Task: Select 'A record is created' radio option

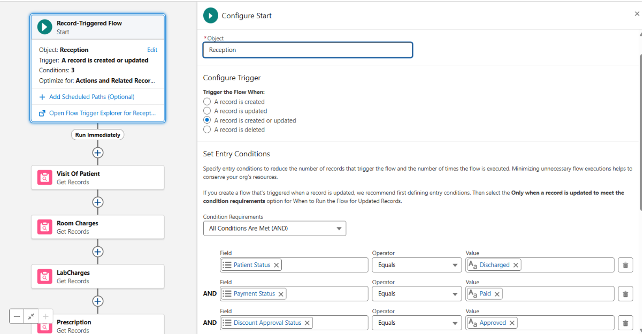Action: click(207, 102)
